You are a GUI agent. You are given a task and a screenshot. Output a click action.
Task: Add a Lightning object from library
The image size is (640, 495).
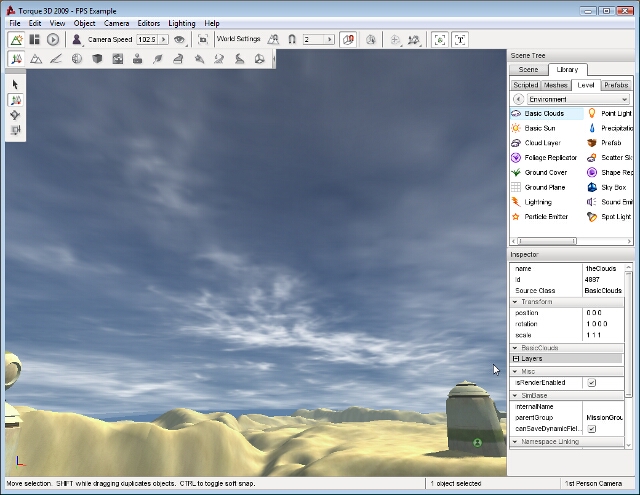[x=537, y=202]
